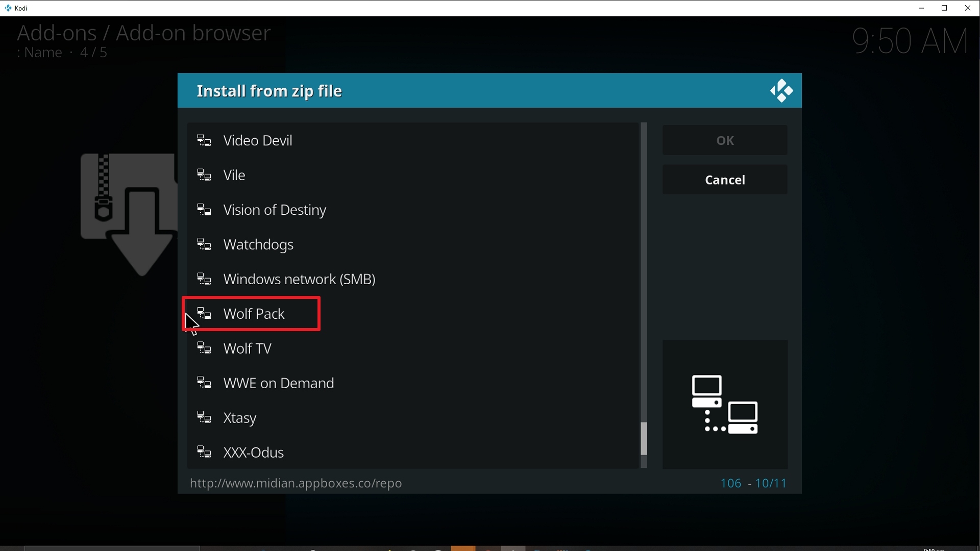The image size is (980, 551).
Task: Select the Wolf TV source
Action: [x=413, y=348]
